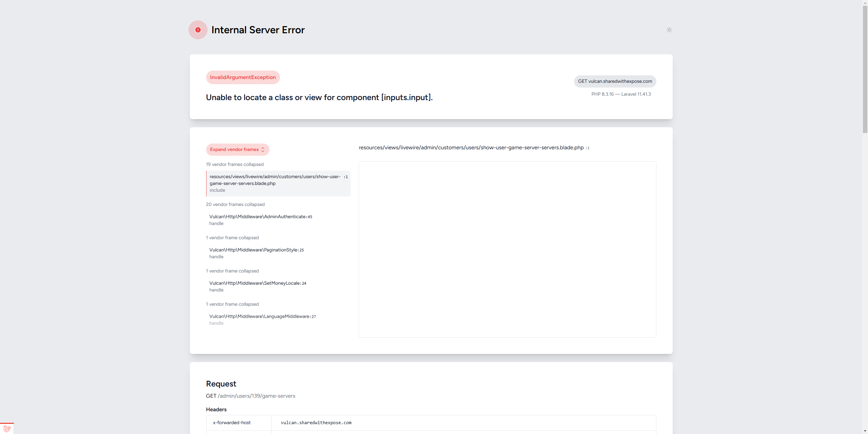Image resolution: width=868 pixels, height=434 pixels.
Task: Click the chevrons in Expand vendor frames
Action: click(x=263, y=150)
